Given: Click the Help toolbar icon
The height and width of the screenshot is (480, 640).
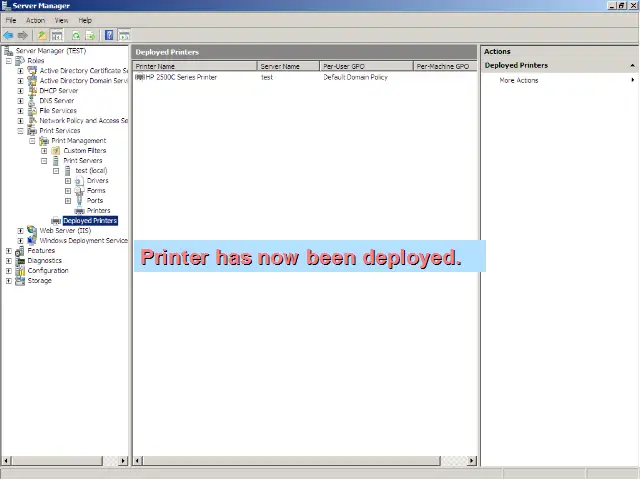Looking at the screenshot, I should [109, 35].
